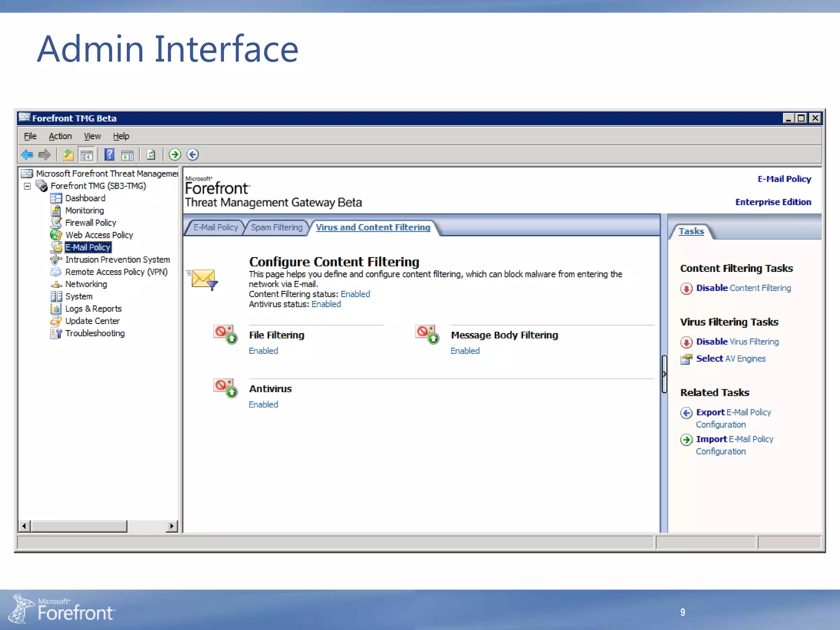This screenshot has width=840, height=630.
Task: Click tree pane scroll left arrow
Action: pyautogui.click(x=25, y=526)
